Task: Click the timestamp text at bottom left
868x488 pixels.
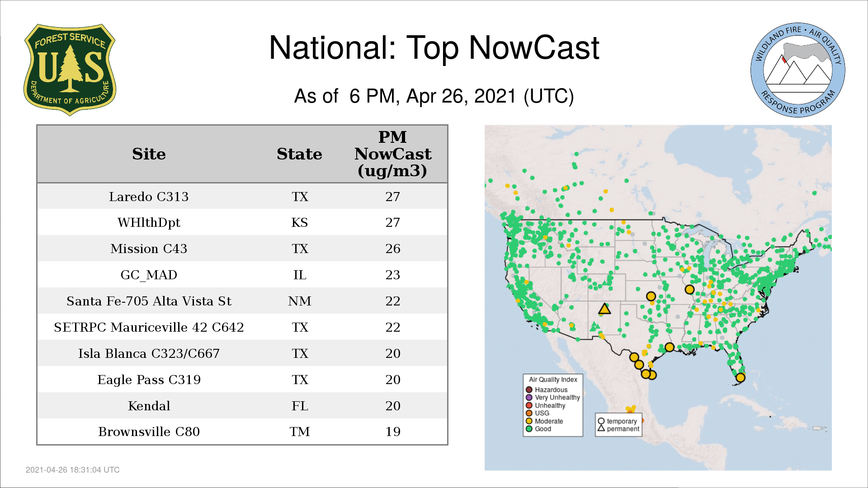Action: pos(73,470)
